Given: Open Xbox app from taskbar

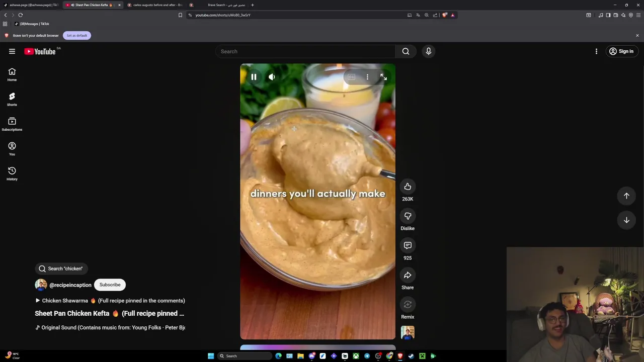Looking at the screenshot, I should pos(356,356).
